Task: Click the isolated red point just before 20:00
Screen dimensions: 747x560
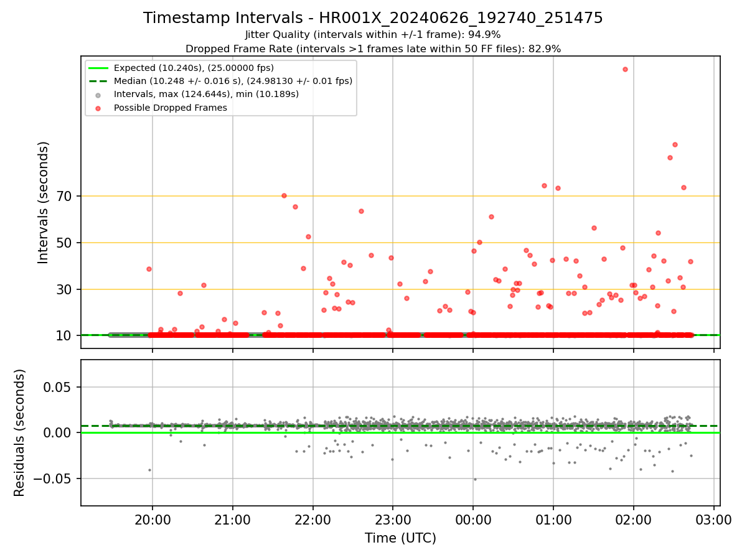Action: 149,269
